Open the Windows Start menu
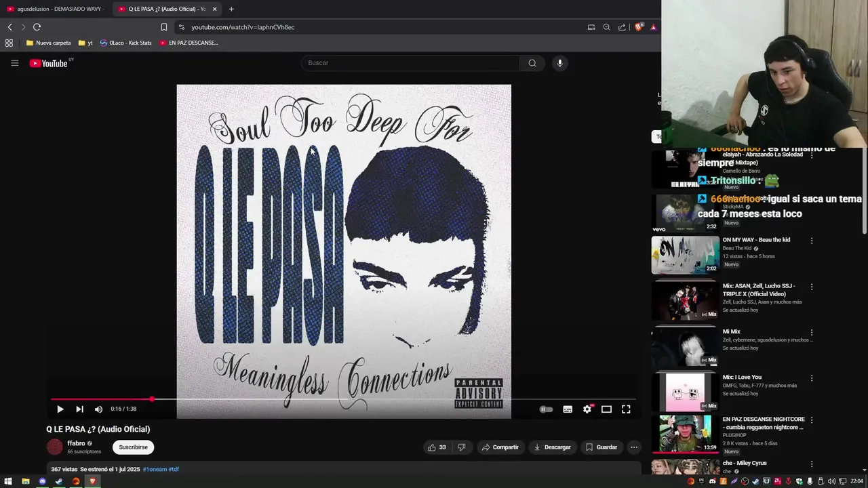This screenshot has height=488, width=868. (8, 481)
